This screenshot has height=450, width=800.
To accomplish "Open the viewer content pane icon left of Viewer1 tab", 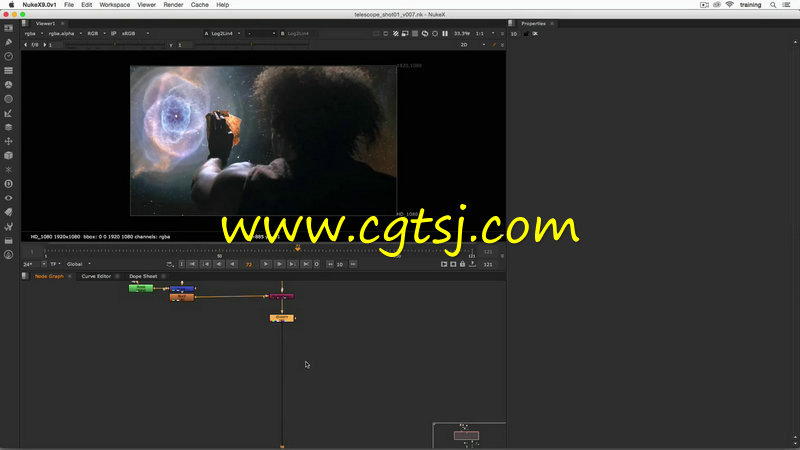I will [x=25, y=23].
